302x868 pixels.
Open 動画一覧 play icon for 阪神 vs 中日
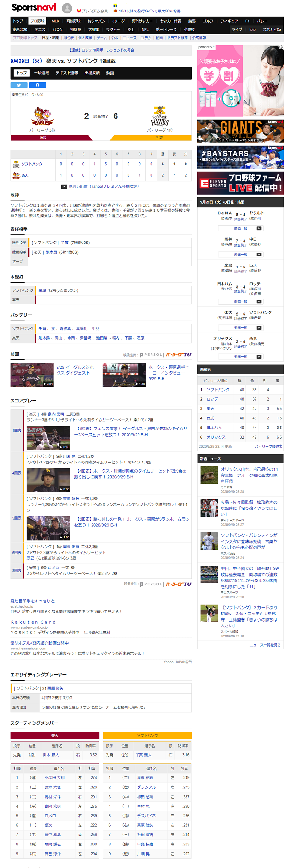coord(259,255)
